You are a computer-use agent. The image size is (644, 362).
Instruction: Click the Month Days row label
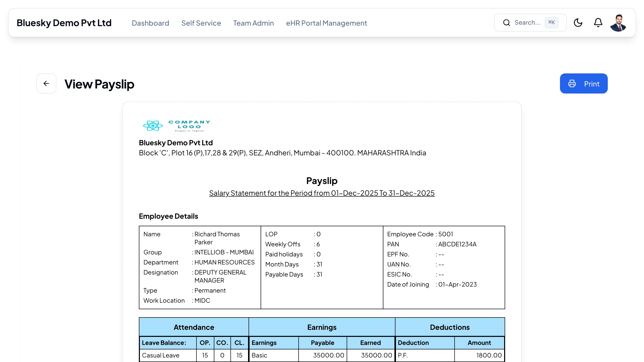(x=282, y=264)
